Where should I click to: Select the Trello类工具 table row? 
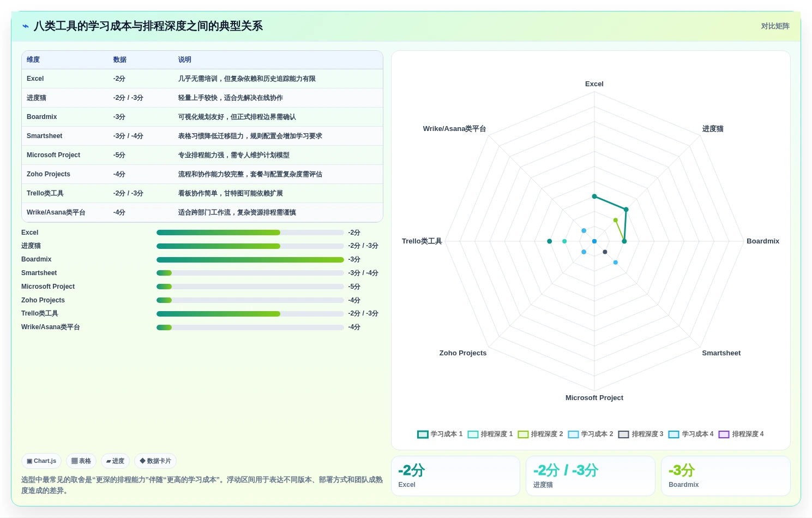pos(202,193)
